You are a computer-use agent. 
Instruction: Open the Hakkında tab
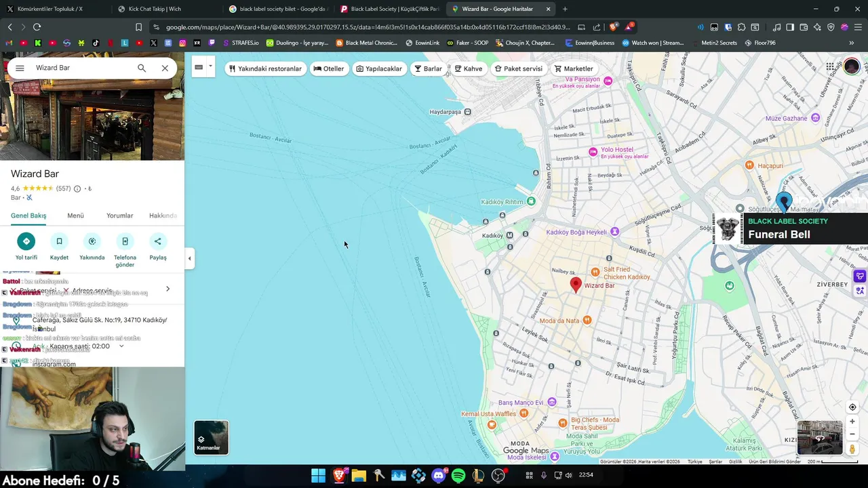click(x=163, y=216)
